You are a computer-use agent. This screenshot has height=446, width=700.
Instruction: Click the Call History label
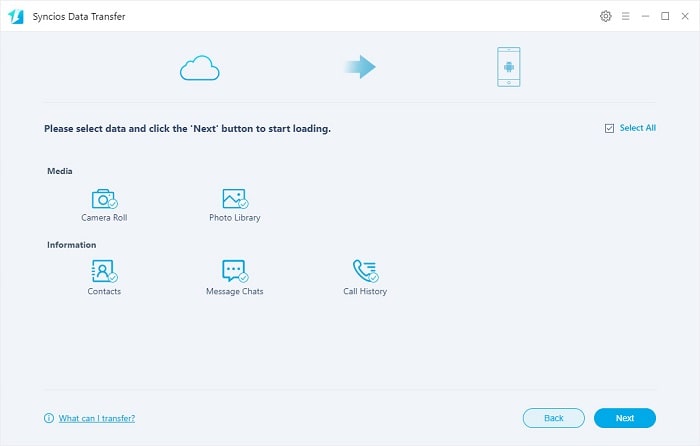pos(365,292)
